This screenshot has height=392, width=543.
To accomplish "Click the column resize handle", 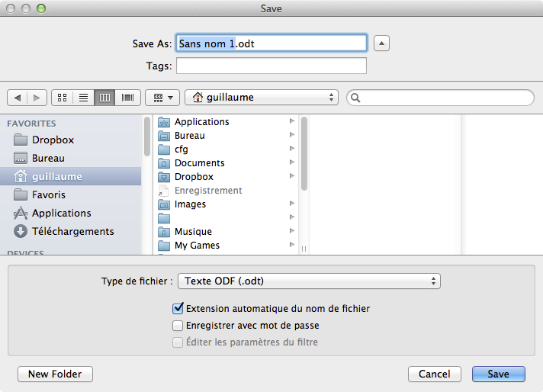I will pyautogui.click(x=304, y=249).
